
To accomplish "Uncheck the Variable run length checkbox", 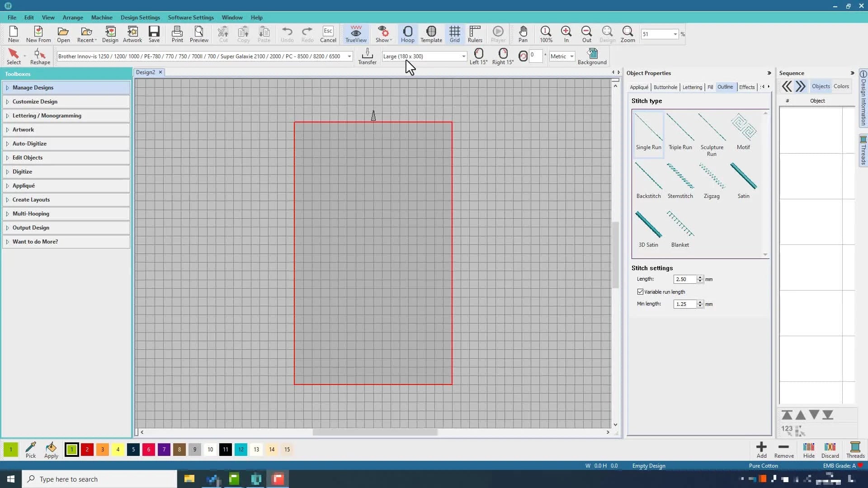I will tap(641, 291).
